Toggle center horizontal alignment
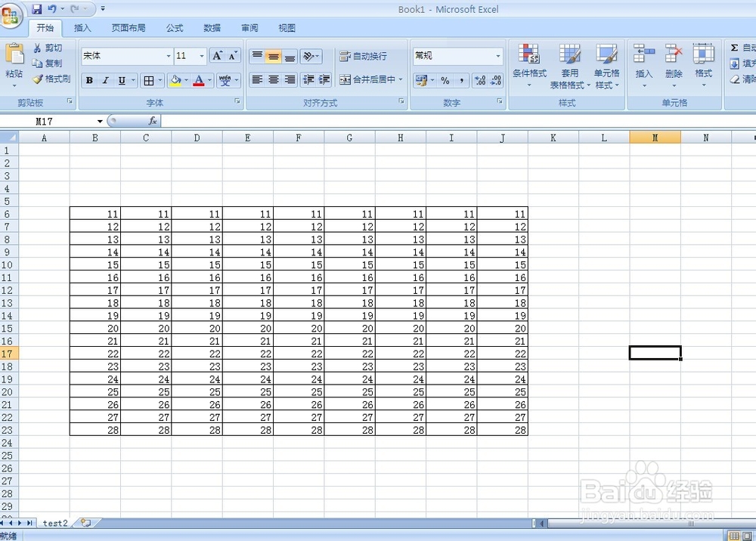Image resolution: width=756 pixels, height=541 pixels. [274, 79]
